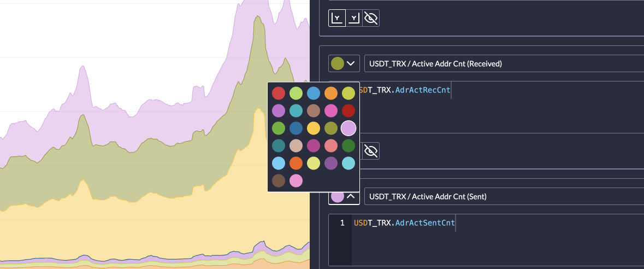
Task: Pick the dark teal swatch in fourth row
Action: pos(279,145)
